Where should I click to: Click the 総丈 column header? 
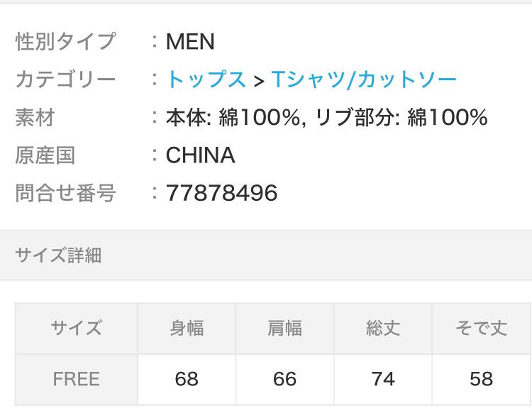383,329
